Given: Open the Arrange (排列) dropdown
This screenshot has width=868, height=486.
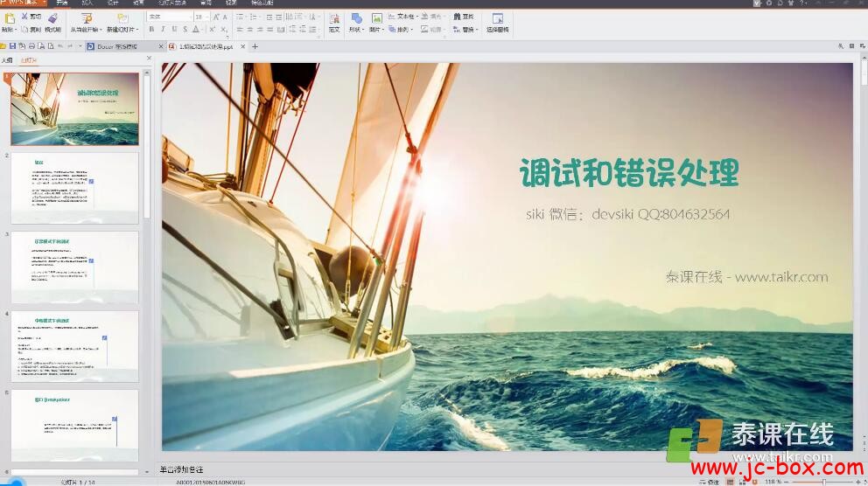Looking at the screenshot, I should 401,30.
